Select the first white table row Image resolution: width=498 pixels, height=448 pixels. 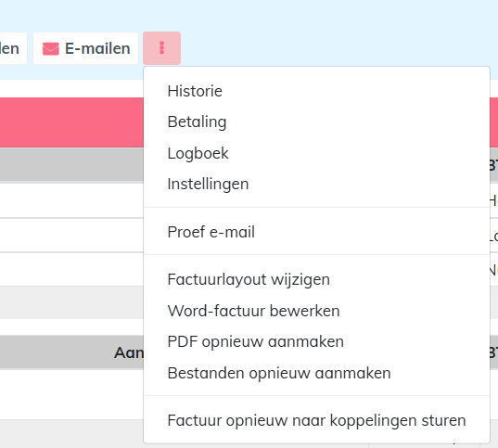click(71, 200)
